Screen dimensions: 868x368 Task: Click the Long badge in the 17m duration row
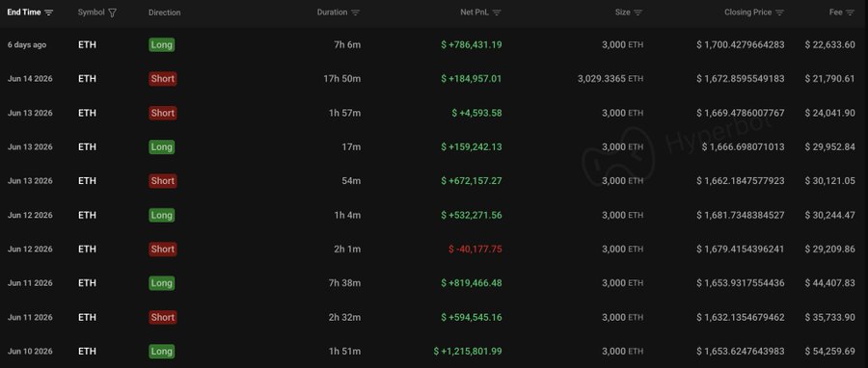[162, 147]
